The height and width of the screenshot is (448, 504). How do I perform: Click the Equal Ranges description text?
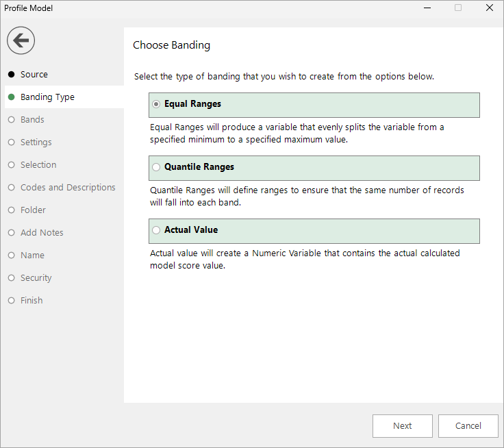(297, 134)
